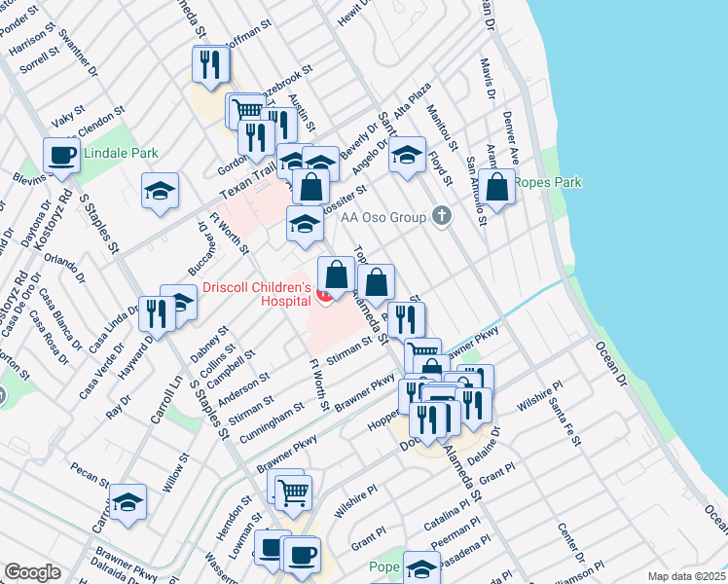Open the Google logo link
The width and height of the screenshot is (728, 584).
click(x=32, y=572)
